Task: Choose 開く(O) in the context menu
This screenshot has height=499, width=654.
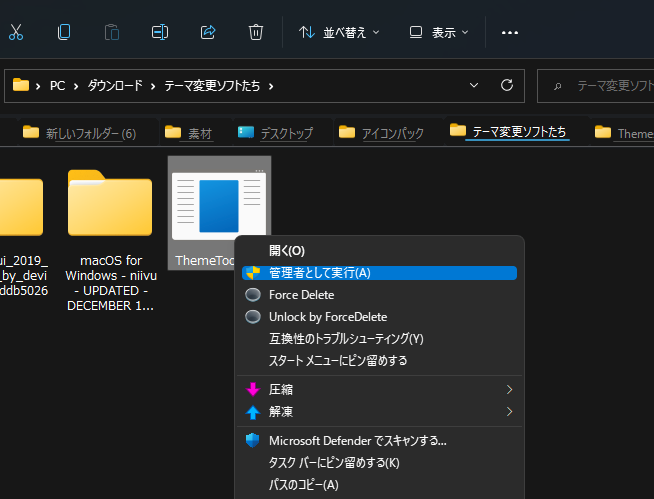Action: click(379, 251)
